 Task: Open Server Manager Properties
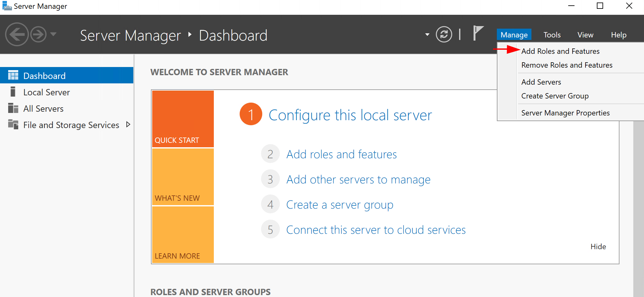(x=565, y=112)
